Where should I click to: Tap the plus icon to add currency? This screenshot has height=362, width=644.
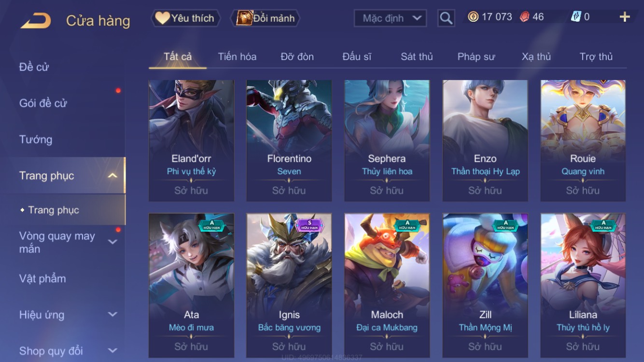[x=625, y=17]
